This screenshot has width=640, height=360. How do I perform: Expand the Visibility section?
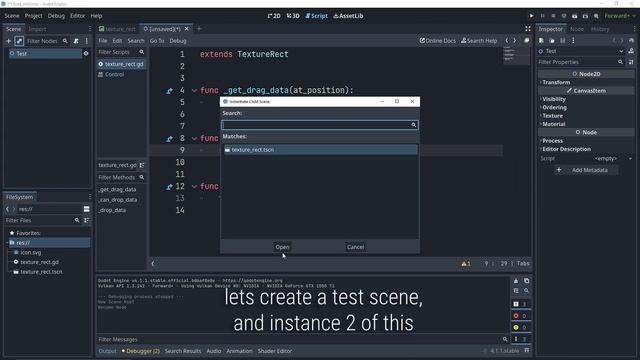click(x=553, y=99)
